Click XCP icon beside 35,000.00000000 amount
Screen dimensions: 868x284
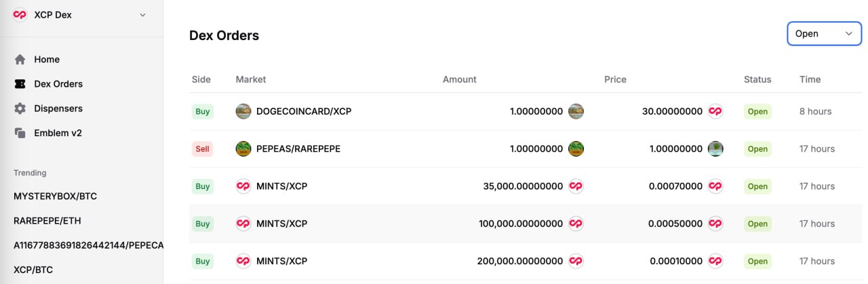point(576,186)
